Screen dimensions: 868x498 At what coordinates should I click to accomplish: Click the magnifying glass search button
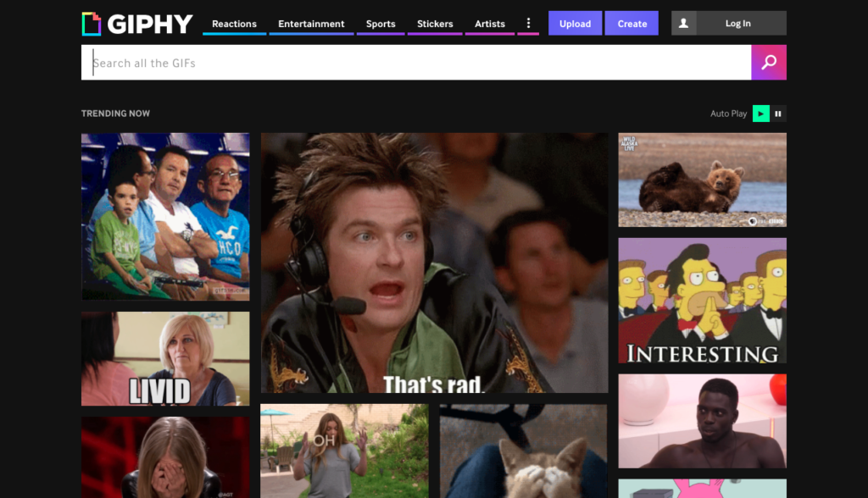click(x=768, y=63)
